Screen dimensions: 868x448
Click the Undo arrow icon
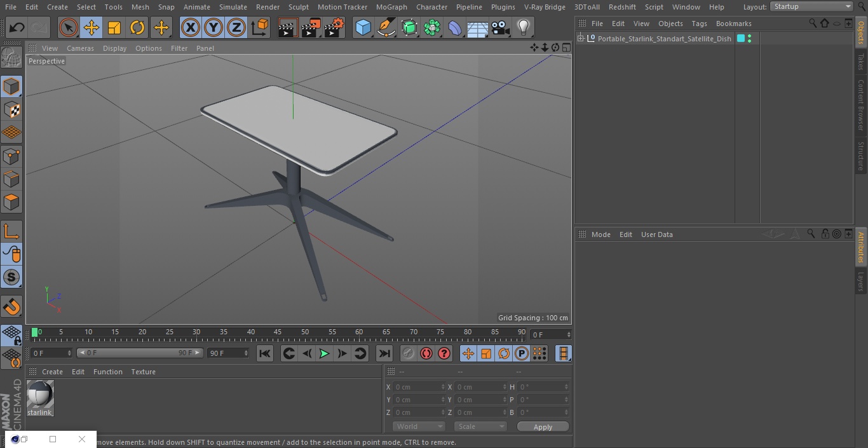coord(17,27)
